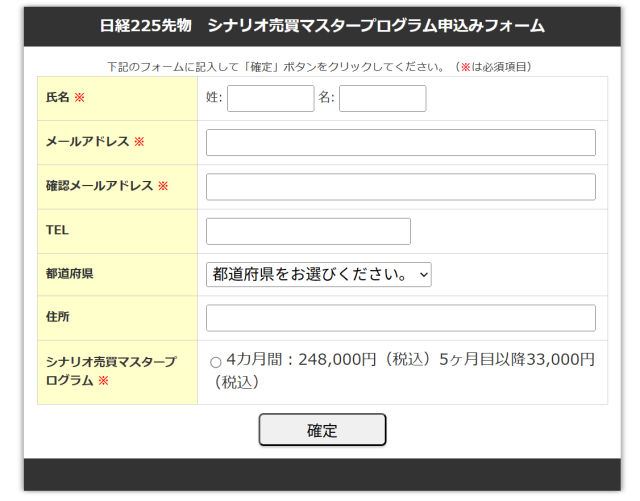Click the 住所 label text
This screenshot has height=501, width=640.
coord(58,316)
